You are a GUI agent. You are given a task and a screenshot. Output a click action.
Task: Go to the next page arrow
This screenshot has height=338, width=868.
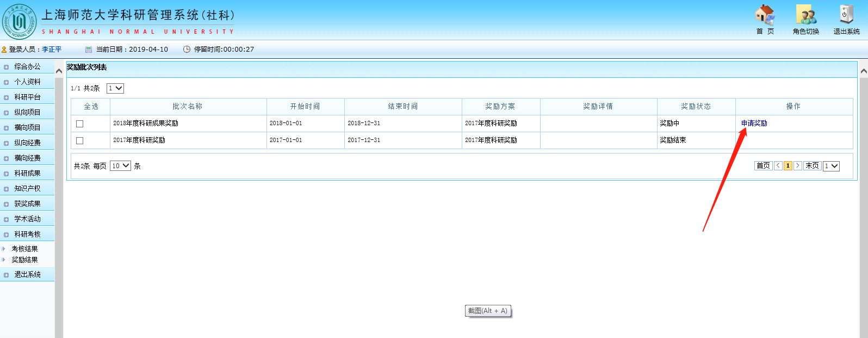[798, 166]
